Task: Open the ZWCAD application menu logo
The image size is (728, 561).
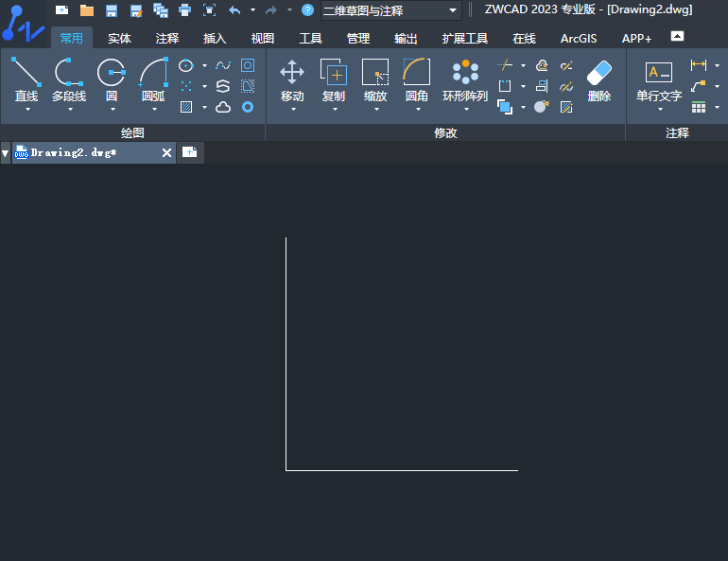Action: click(x=24, y=24)
